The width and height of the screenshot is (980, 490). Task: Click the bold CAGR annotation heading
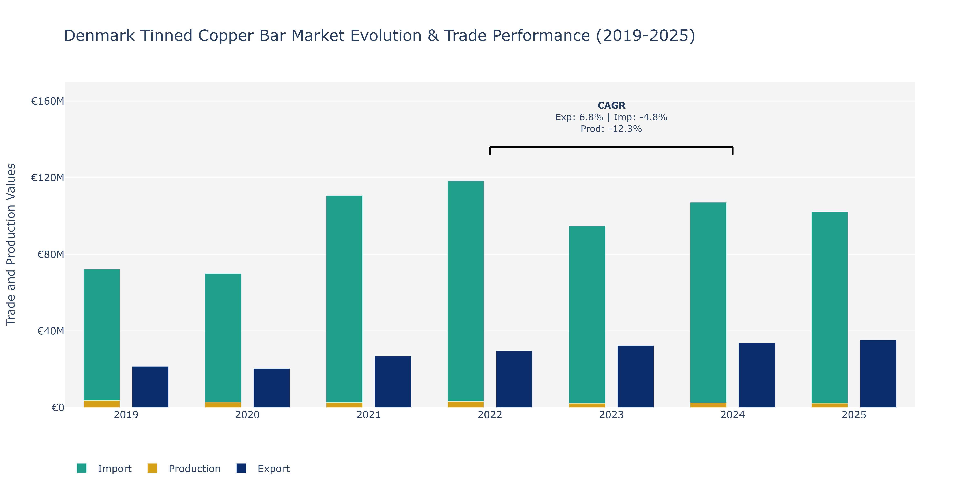(611, 105)
